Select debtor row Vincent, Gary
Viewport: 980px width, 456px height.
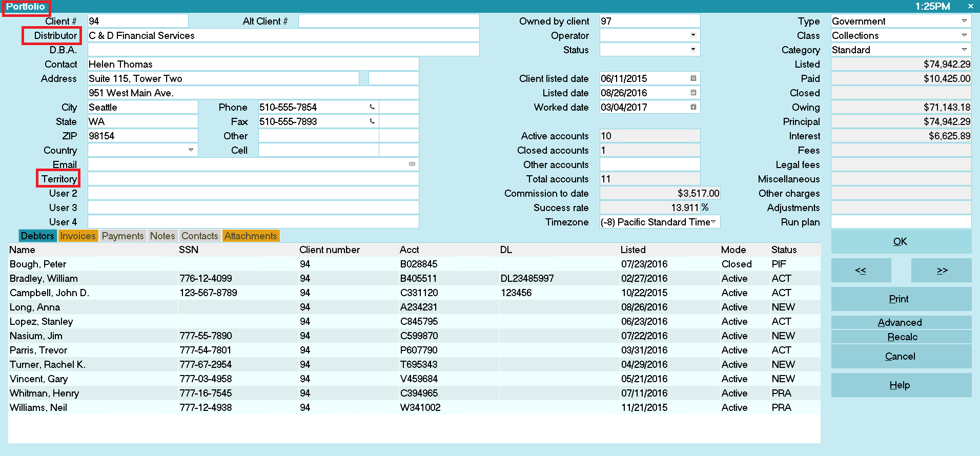[414, 379]
